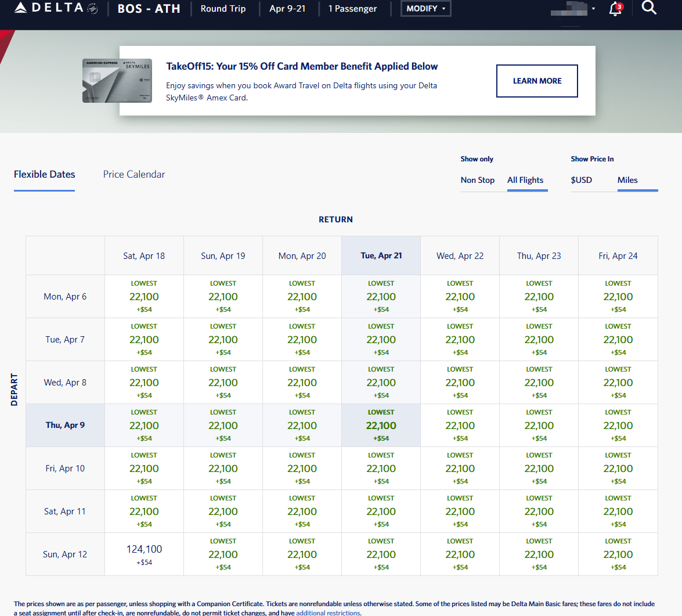This screenshot has height=616, width=682.
Task: Open the additional restrictions link
Action: (x=328, y=613)
